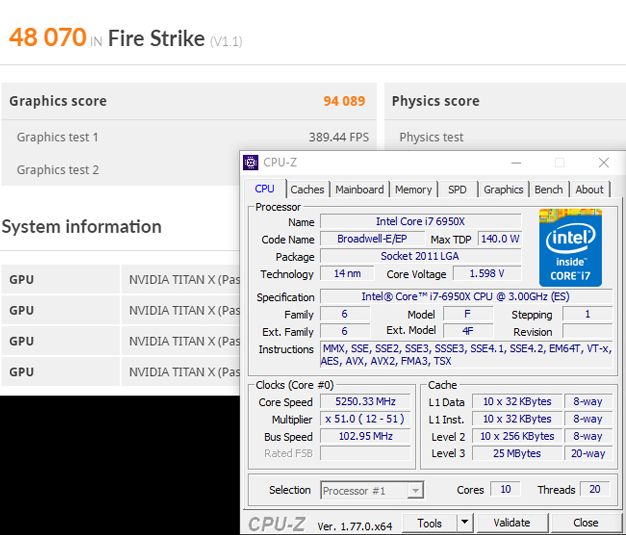Select the SPD tab
Screen dimensions: 626x535
pyautogui.click(x=457, y=189)
